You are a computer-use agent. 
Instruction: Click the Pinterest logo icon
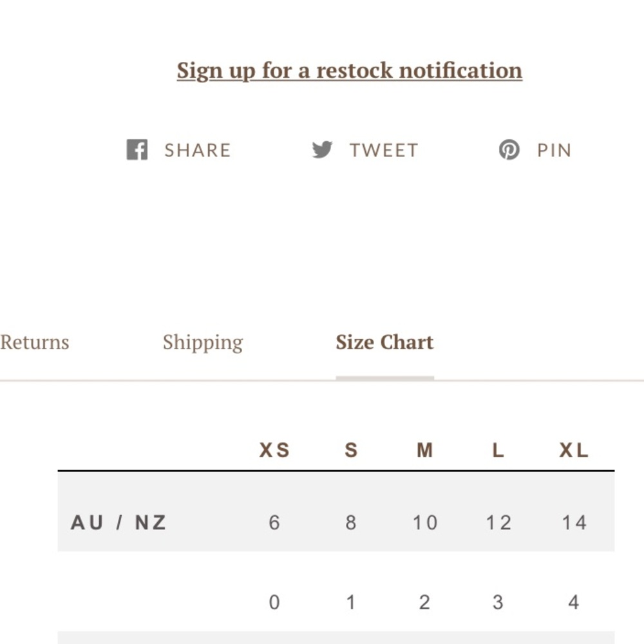pyautogui.click(x=509, y=149)
